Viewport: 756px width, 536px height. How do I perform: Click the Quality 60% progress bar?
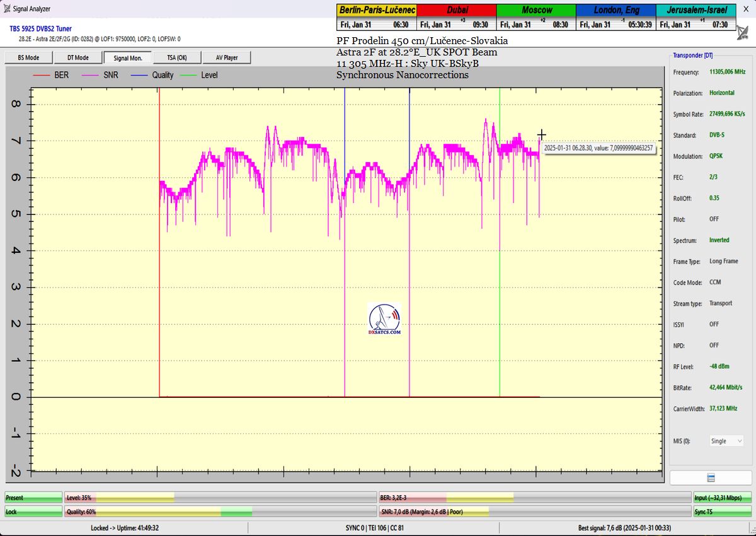click(220, 512)
